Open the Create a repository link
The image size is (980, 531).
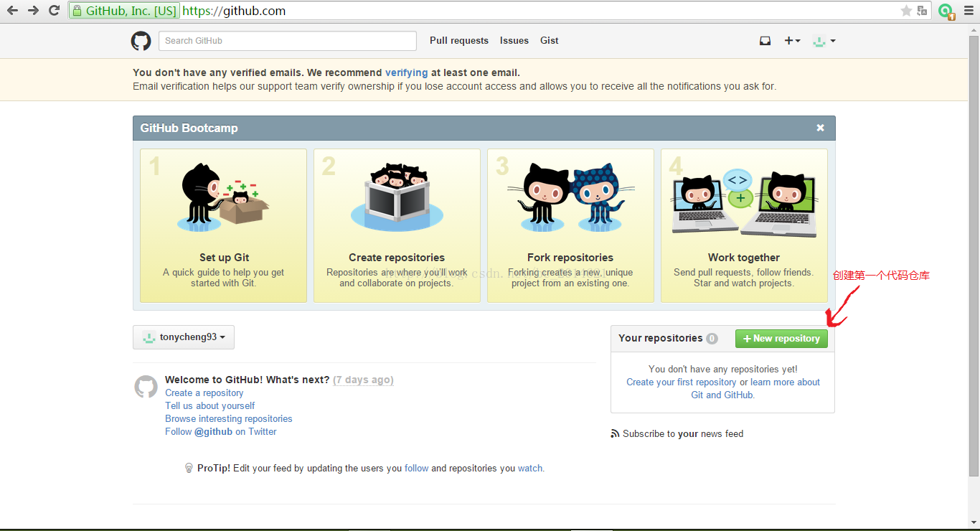tap(204, 393)
